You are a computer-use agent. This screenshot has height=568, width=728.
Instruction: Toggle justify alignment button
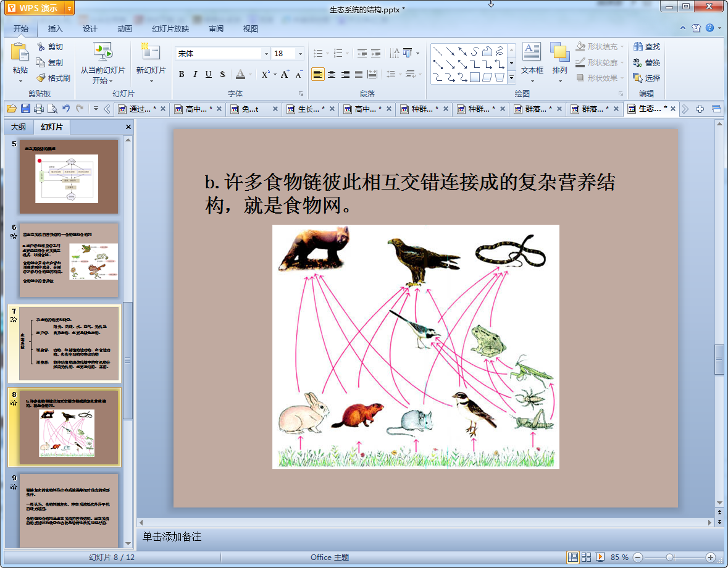(x=359, y=74)
